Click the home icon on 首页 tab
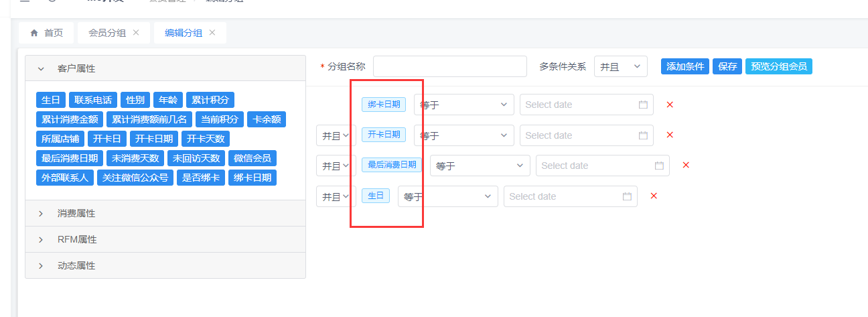868x317 pixels. (x=34, y=33)
